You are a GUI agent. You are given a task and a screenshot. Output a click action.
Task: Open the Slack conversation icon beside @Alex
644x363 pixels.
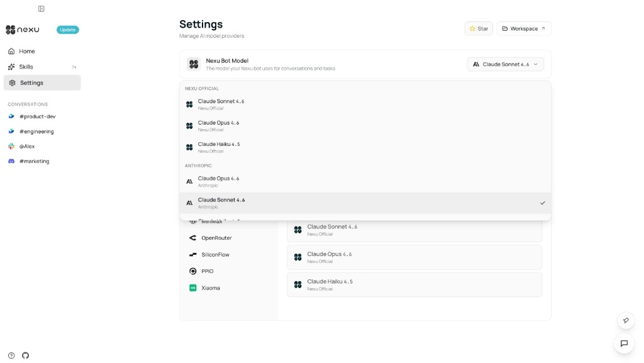point(10,146)
